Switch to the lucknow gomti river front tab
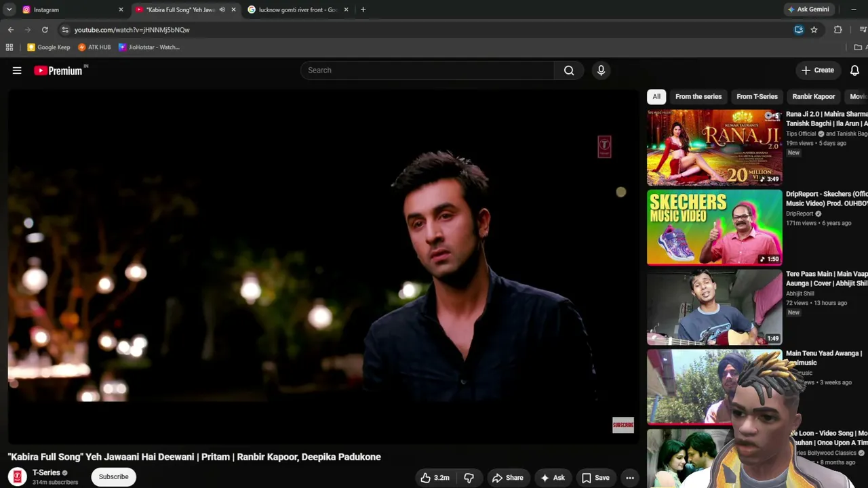 298,9
